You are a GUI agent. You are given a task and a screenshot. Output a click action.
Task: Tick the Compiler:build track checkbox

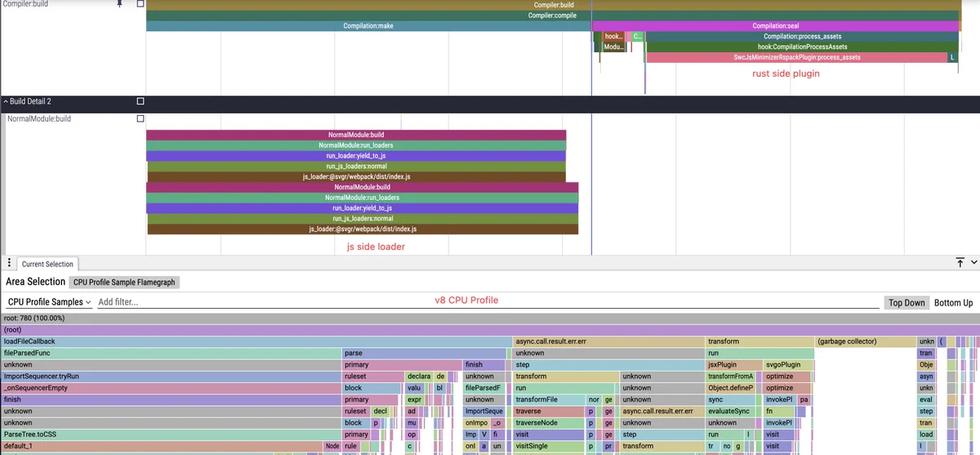(140, 3)
